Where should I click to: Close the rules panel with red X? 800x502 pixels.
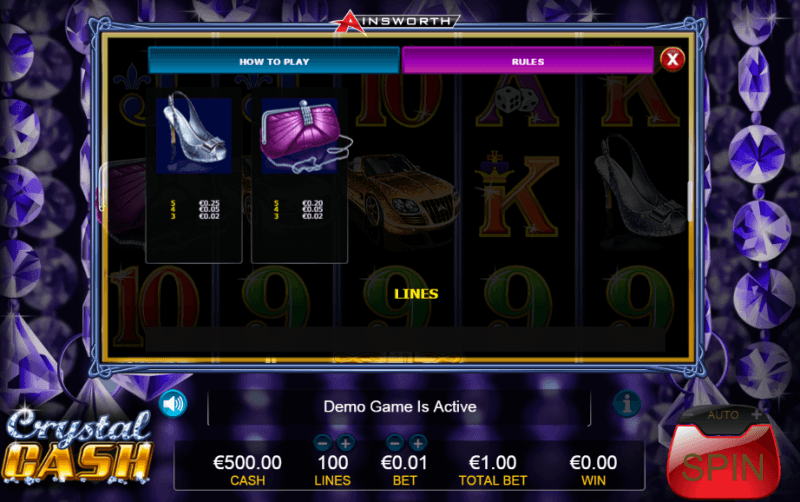point(672,60)
